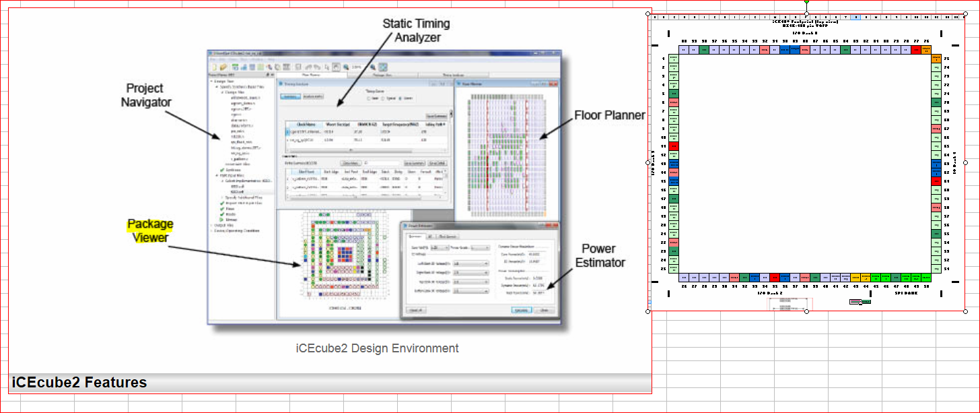The width and height of the screenshot is (980, 413).
Task: Click the iCEcube2 Features heading bar
Action: 330,383
